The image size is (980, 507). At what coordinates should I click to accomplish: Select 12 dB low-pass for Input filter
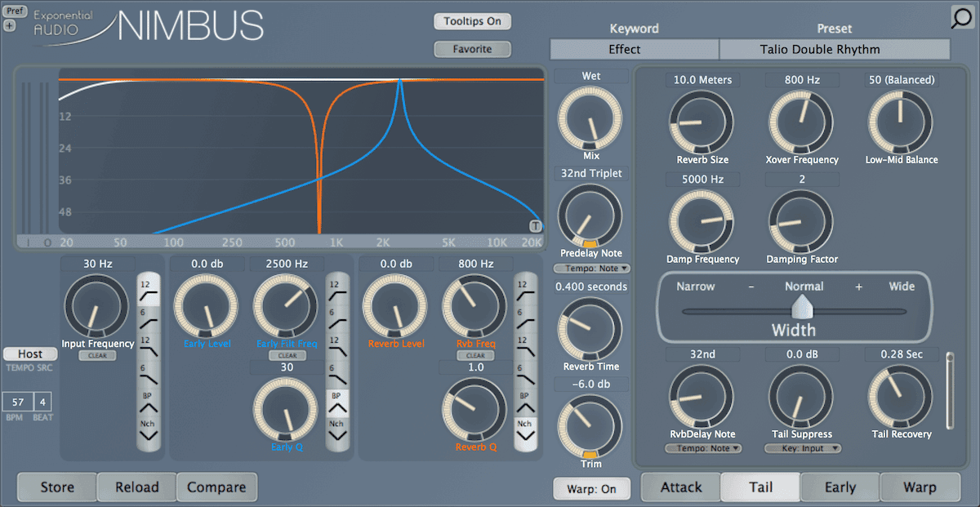click(149, 346)
